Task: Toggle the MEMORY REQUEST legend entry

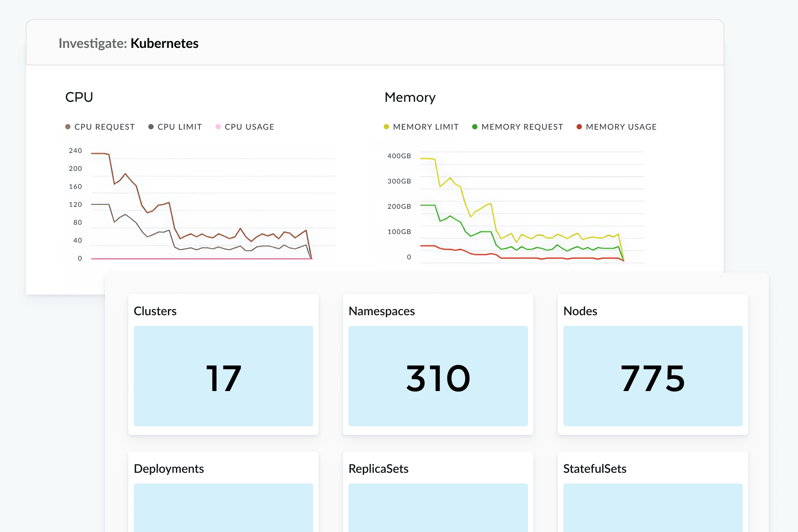Action: tap(518, 127)
